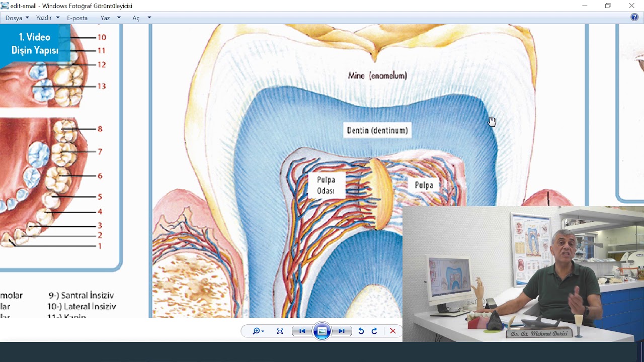Click the "Mine (enamelum)" label
The width and height of the screenshot is (644, 362).
[x=377, y=75]
